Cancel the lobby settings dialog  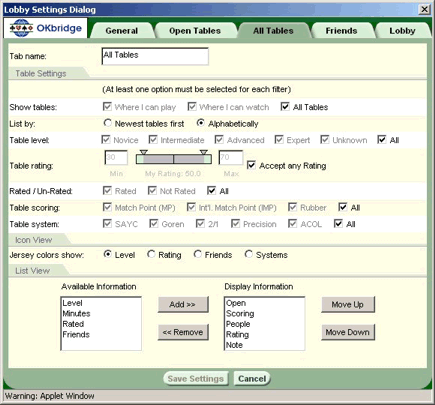[x=252, y=379]
